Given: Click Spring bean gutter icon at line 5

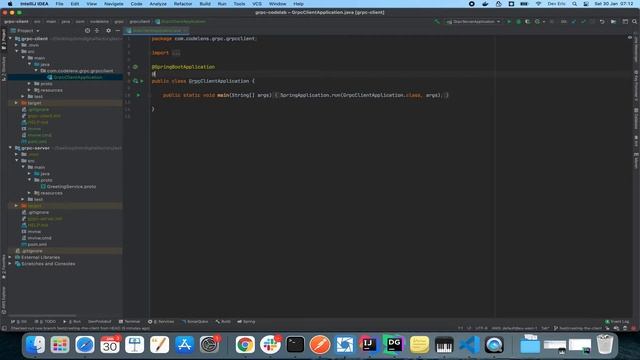Looking at the screenshot, I should (135, 67).
